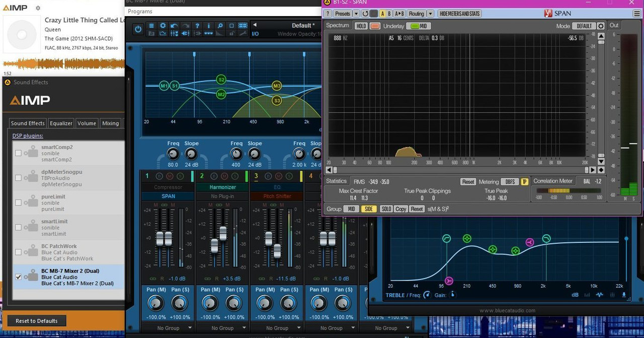Viewport: 644px width, 338px height.
Task: Toggle the spectrum curve display icon
Action: (163, 34)
